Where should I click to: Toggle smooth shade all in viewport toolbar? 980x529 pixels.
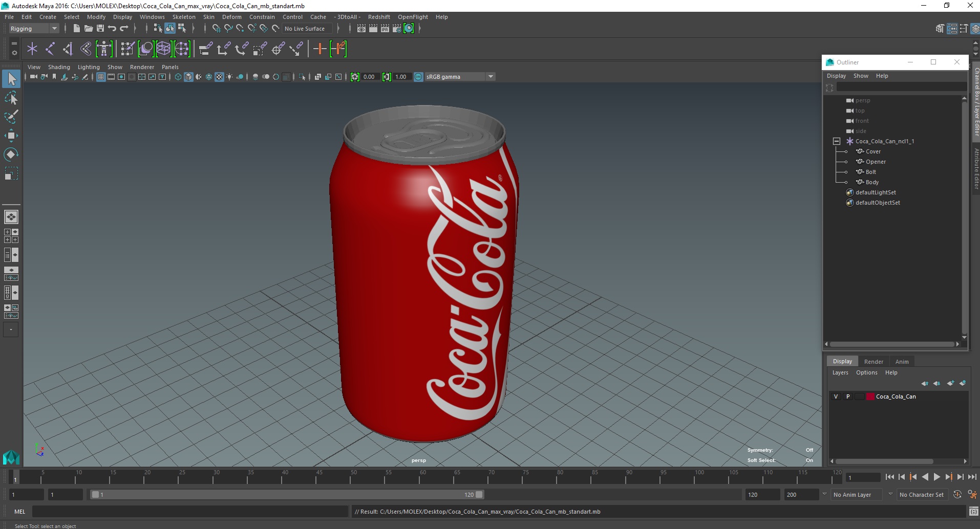[188, 77]
